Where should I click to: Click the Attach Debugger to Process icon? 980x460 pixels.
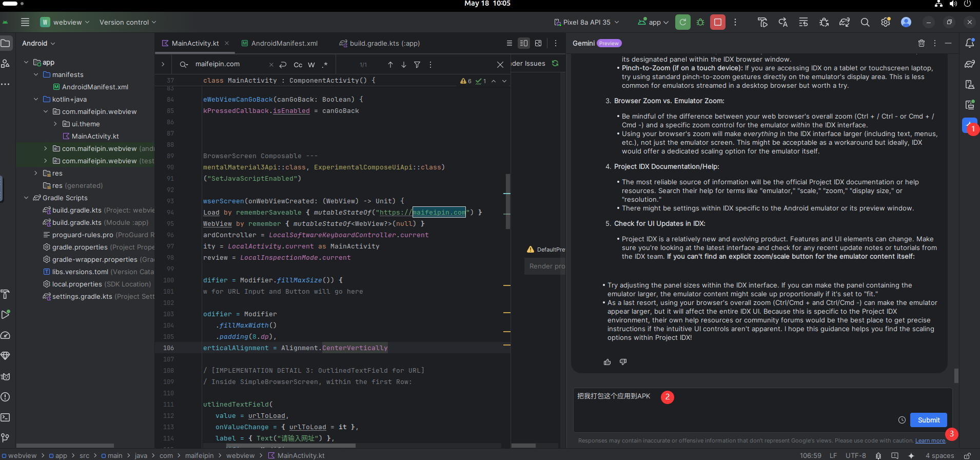coord(824,22)
